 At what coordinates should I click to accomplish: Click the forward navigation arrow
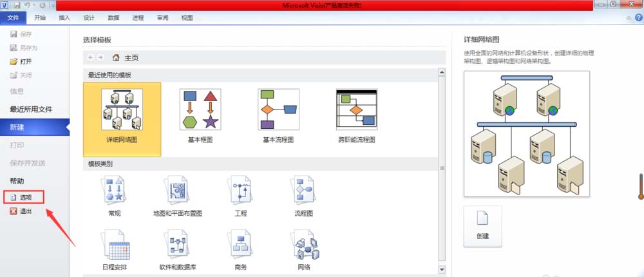pyautogui.click(x=100, y=57)
